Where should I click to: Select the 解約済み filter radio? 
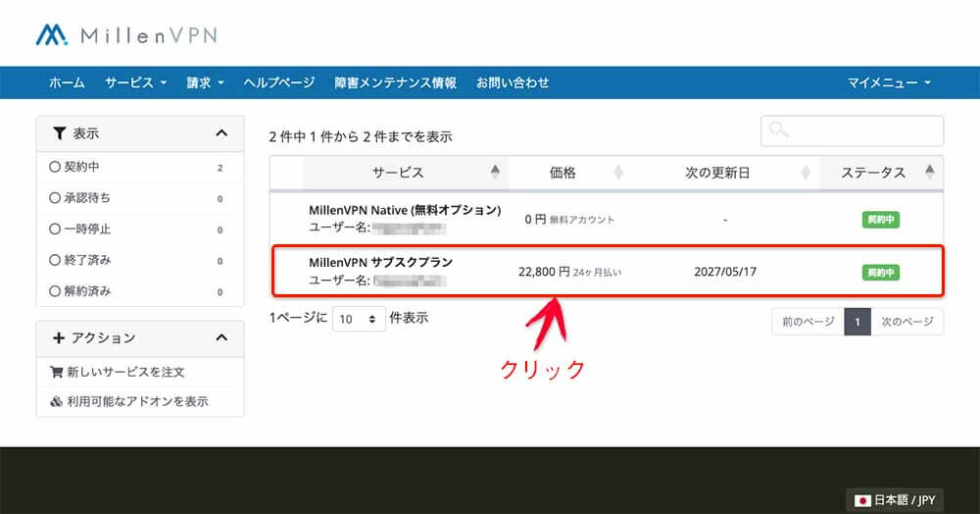[55, 290]
